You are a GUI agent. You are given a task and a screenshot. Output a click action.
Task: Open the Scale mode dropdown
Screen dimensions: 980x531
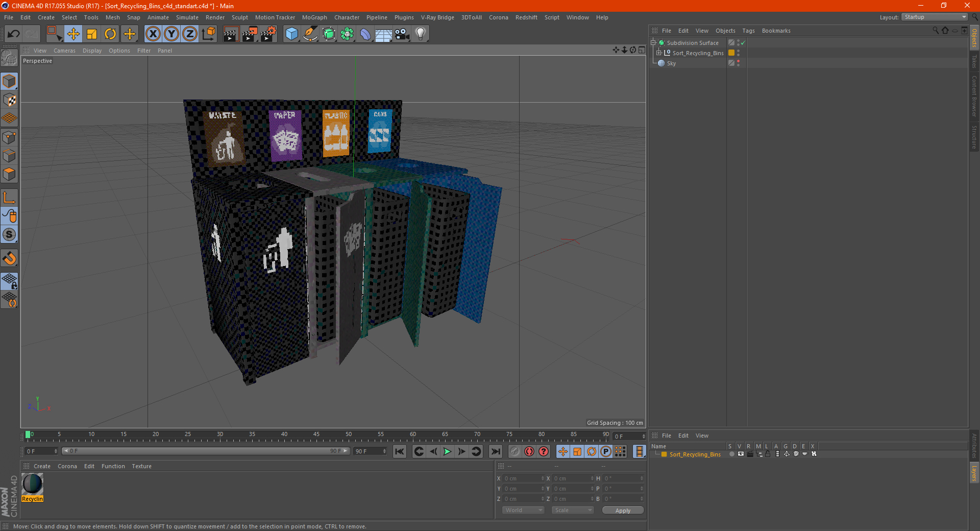click(573, 510)
